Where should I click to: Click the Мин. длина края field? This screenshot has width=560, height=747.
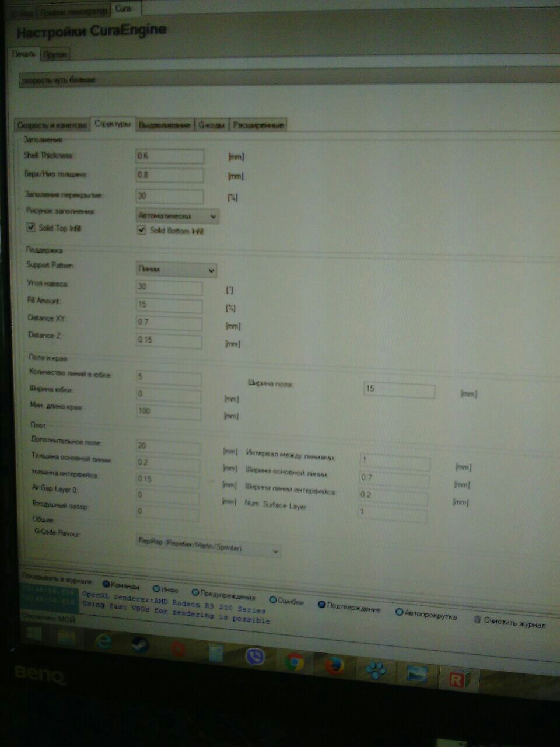point(169,412)
